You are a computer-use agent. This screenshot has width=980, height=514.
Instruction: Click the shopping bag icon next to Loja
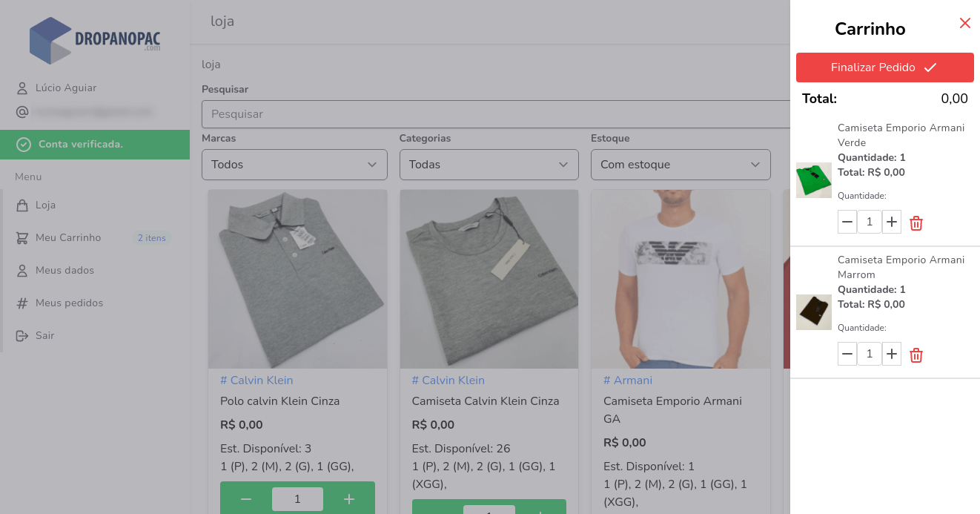[x=22, y=205]
